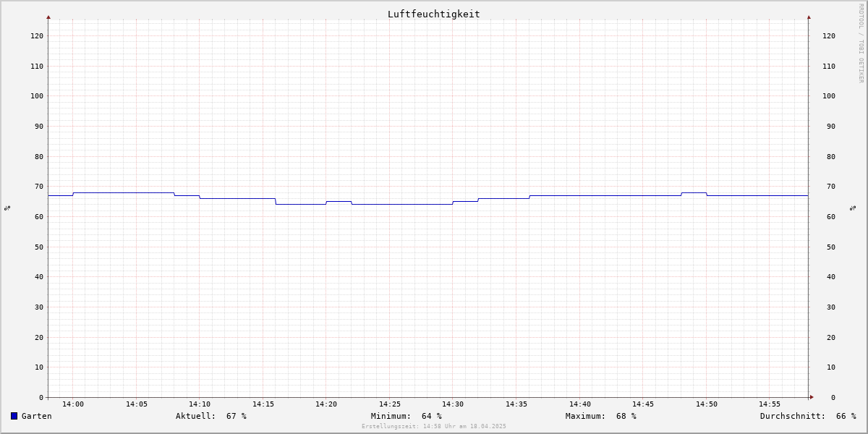Click the 0 label on left y-axis
868x434 pixels.
(41, 397)
